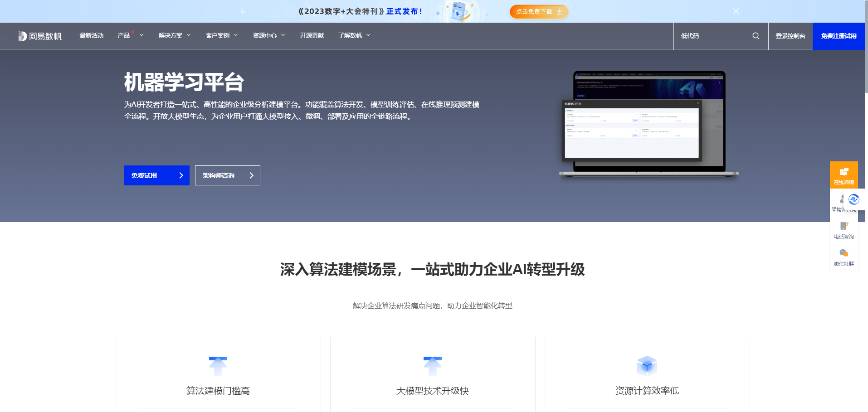The image size is (868, 412).
Task: Click the blue chat bubble logo icon
Action: (x=854, y=199)
